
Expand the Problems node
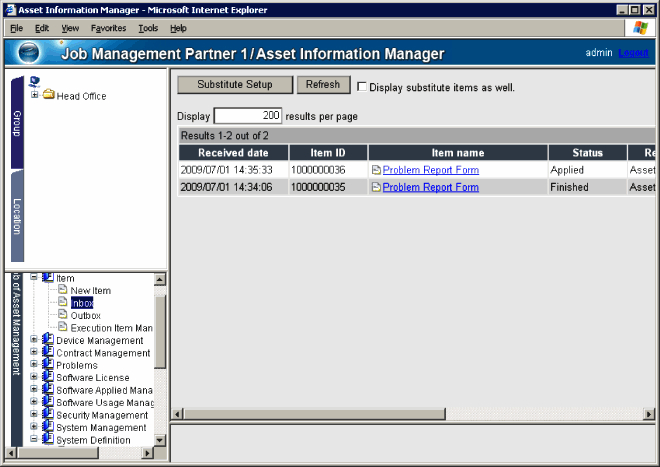[x=34, y=364]
